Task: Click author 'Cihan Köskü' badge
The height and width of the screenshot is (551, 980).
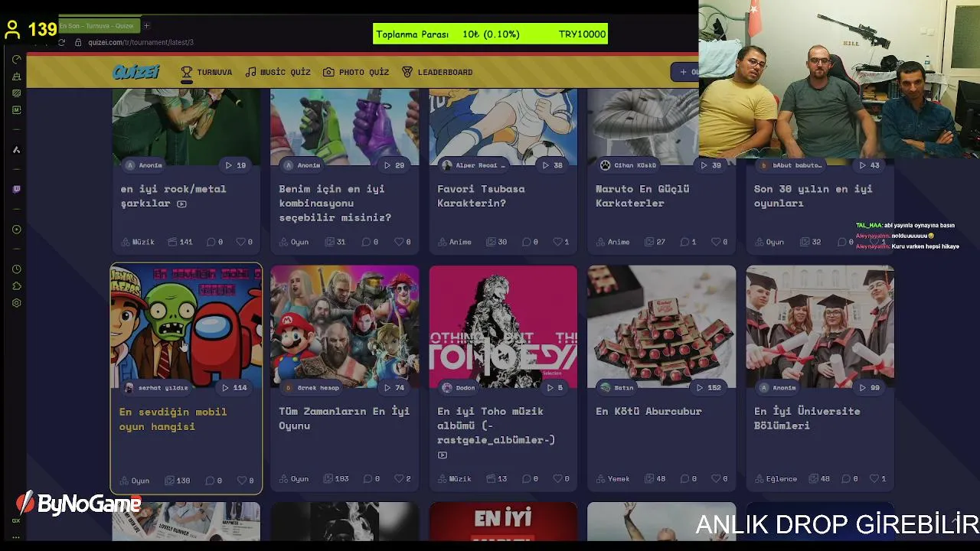Action: click(628, 165)
